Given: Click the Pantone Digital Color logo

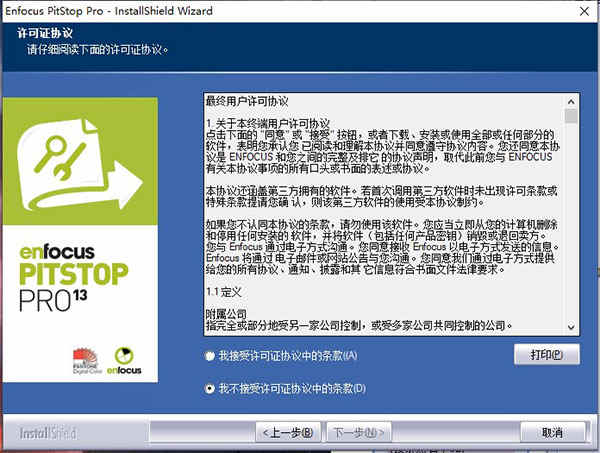Looking at the screenshot, I should point(87,361).
